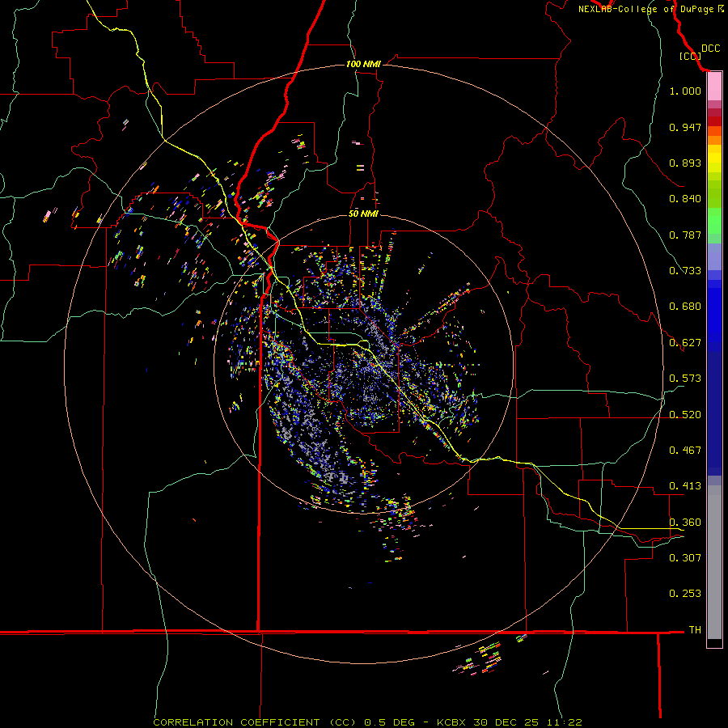
Task: Click the 0.947 scale value
Action: 685,127
